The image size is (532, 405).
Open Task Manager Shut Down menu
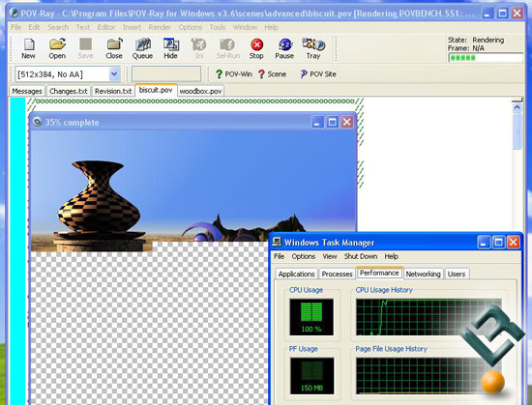(x=361, y=256)
